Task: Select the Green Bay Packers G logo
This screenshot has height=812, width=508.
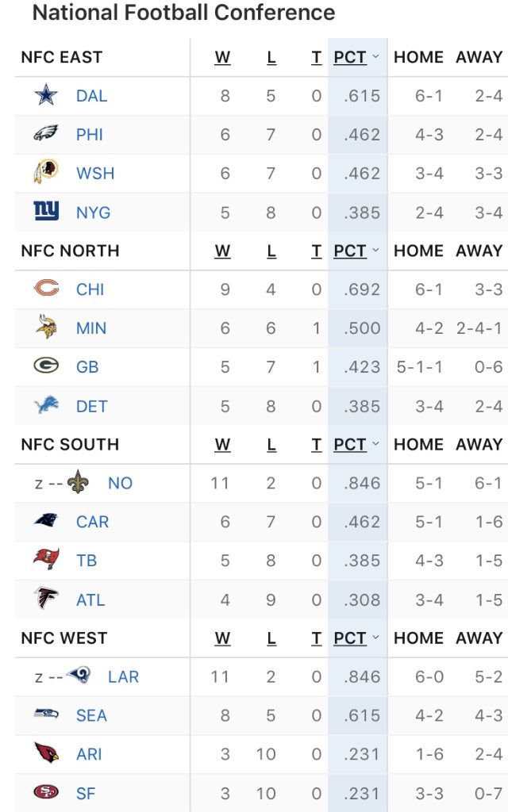Action: pos(46,366)
